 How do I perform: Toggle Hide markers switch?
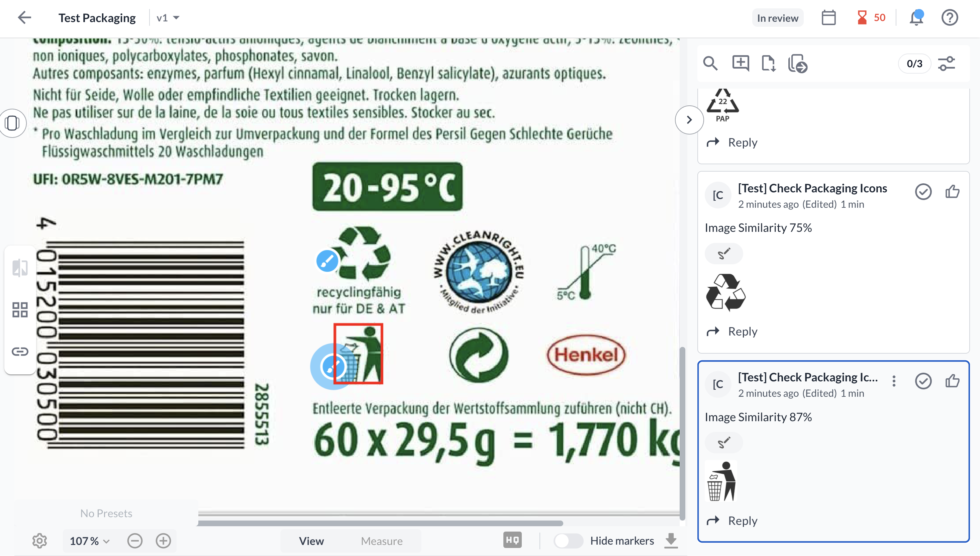coord(569,540)
